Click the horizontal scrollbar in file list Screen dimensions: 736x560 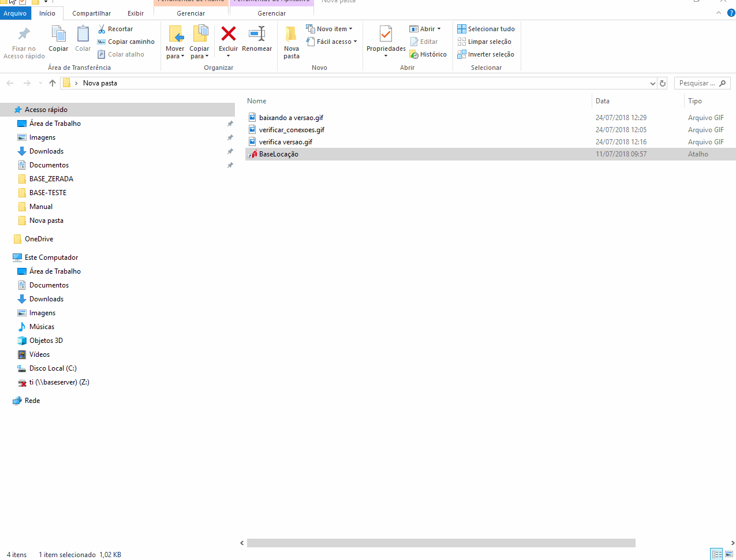pos(440,543)
